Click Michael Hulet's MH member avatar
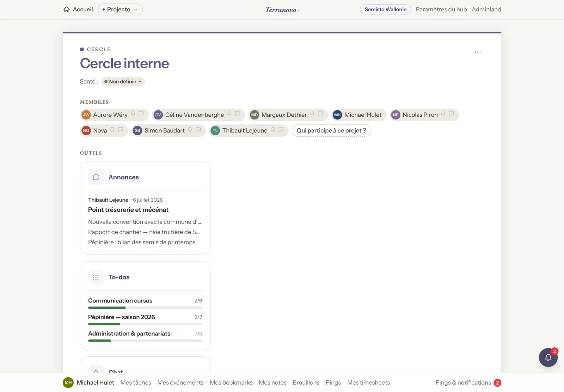 tap(337, 115)
